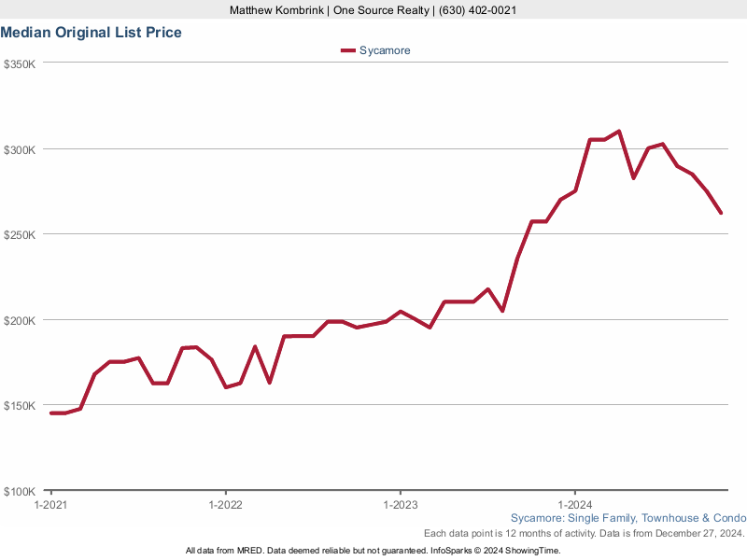
Task: Select the $150K y-axis label
Action: (x=20, y=406)
